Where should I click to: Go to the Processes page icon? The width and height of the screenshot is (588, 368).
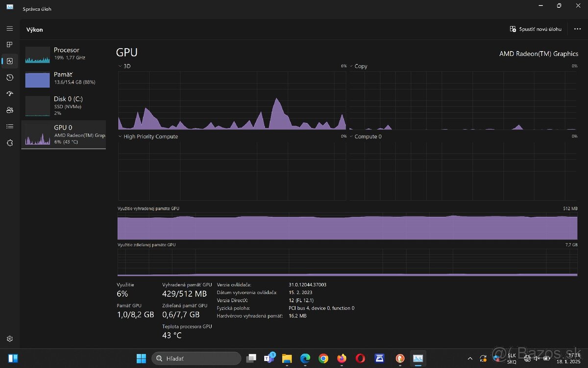(10, 45)
